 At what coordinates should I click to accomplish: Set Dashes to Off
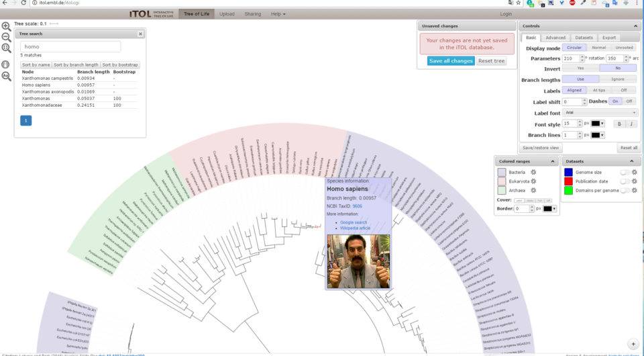pyautogui.click(x=629, y=101)
